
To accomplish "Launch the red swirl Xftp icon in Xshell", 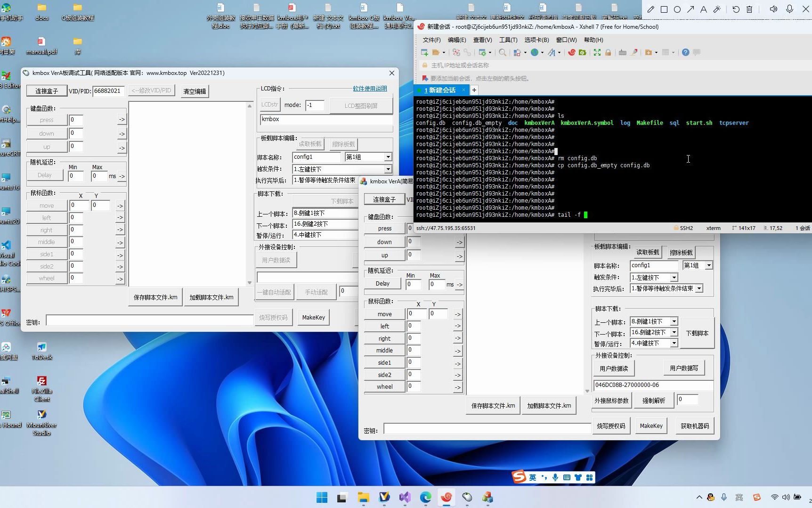I will [572, 52].
